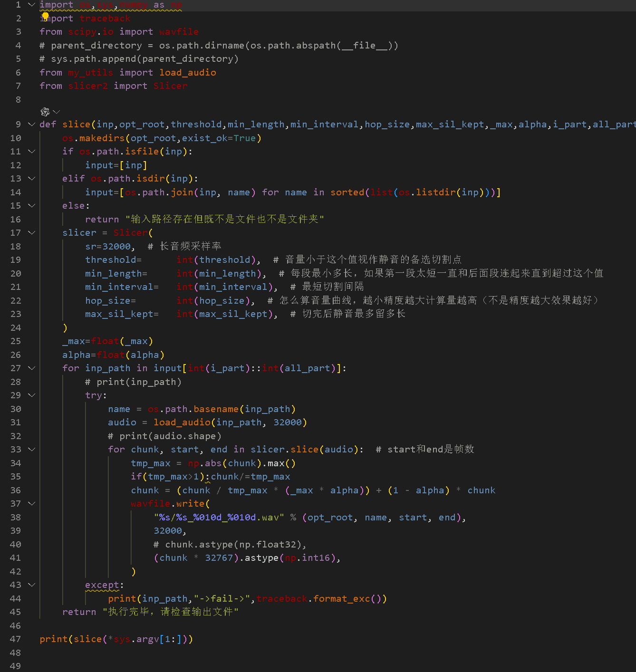
Task: Select line number 47 in the gutter
Action: click(x=16, y=639)
